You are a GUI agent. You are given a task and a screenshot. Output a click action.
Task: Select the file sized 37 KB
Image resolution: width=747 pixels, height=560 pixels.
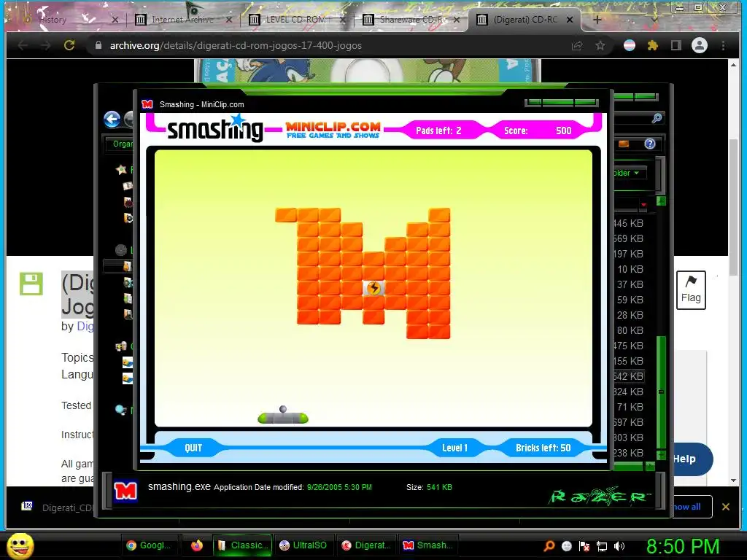tap(630, 284)
